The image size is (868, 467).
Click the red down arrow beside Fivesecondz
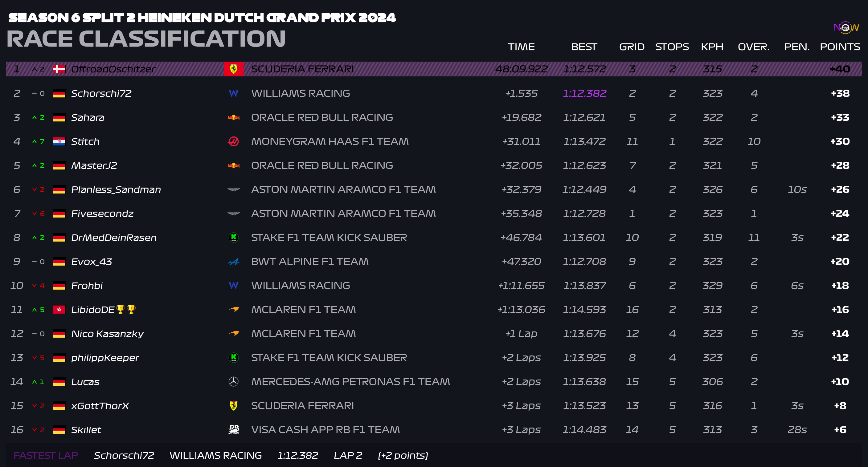coord(35,213)
